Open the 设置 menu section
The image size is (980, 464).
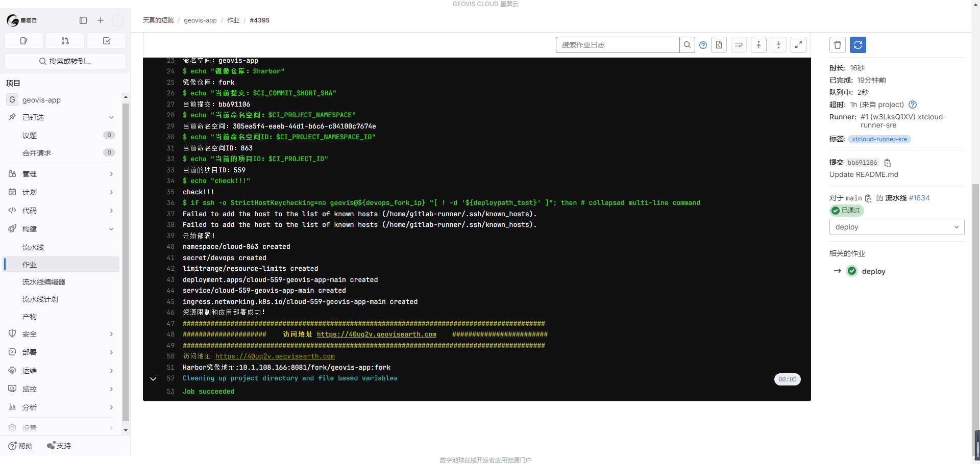pos(61,428)
